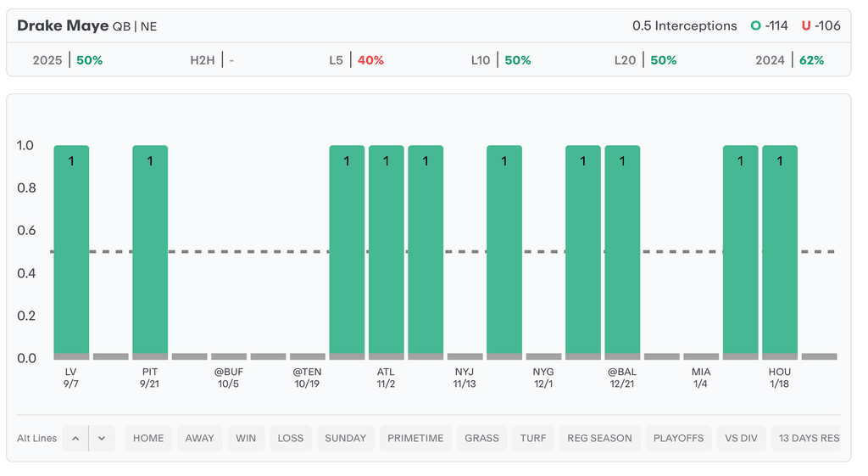Switch to the L5 stats split
Screen dimensions: 868x476
[357, 60]
